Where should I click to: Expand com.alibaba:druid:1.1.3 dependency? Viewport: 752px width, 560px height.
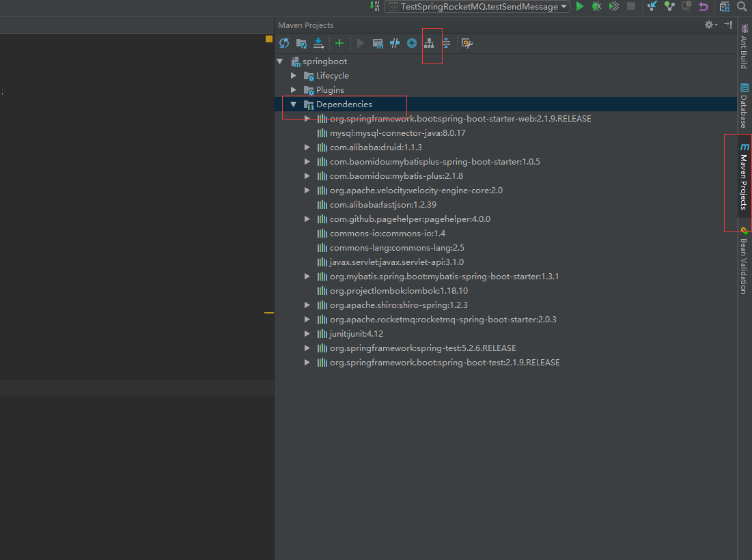[307, 148]
